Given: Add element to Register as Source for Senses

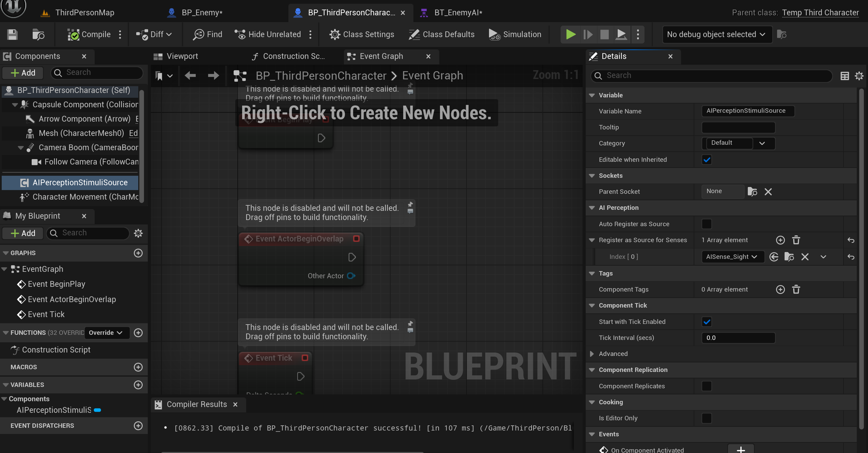Looking at the screenshot, I should pyautogui.click(x=780, y=240).
